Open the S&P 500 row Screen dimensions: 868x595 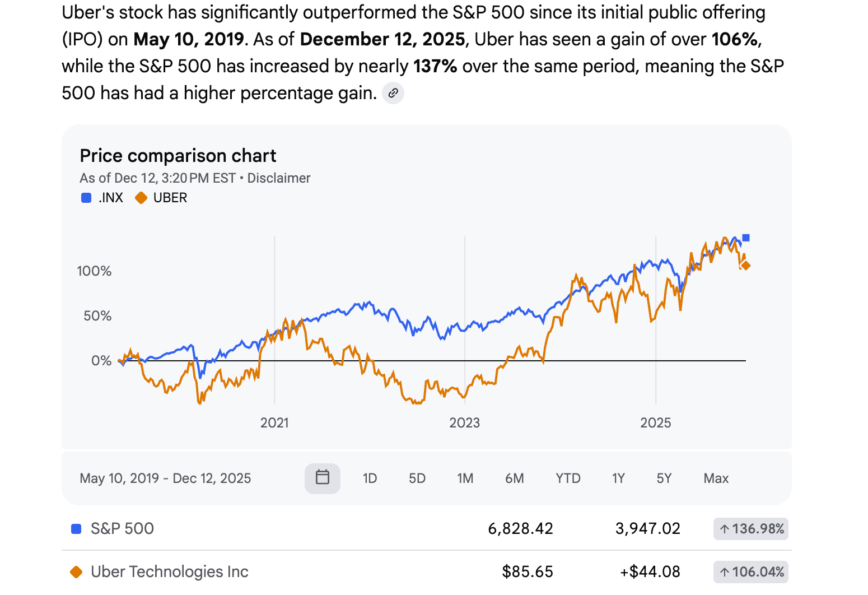click(x=122, y=529)
